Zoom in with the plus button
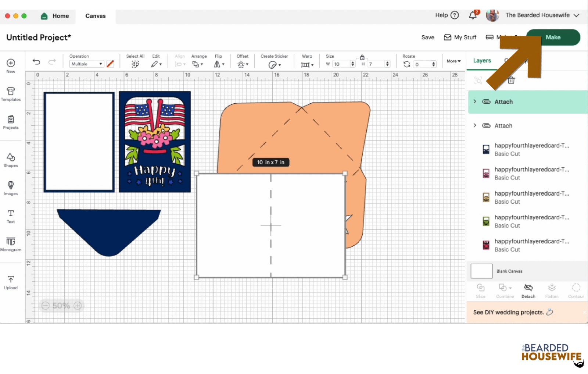 (x=78, y=306)
